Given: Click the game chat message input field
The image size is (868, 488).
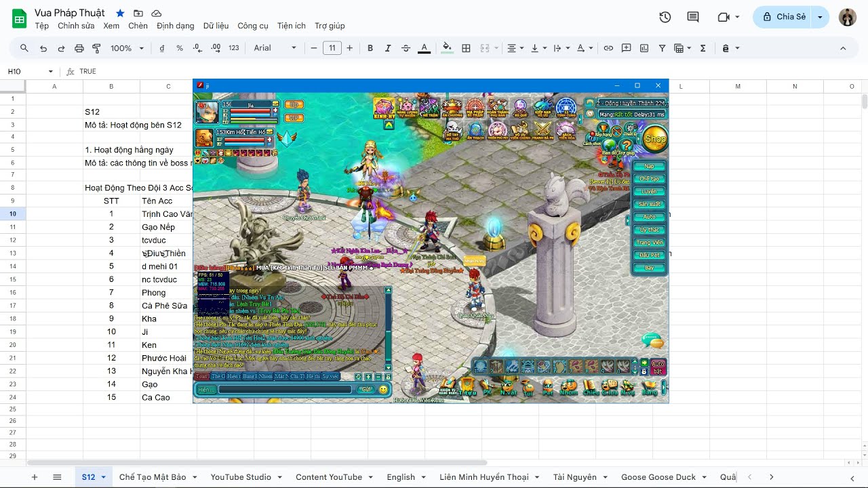Looking at the screenshot, I should tap(285, 390).
